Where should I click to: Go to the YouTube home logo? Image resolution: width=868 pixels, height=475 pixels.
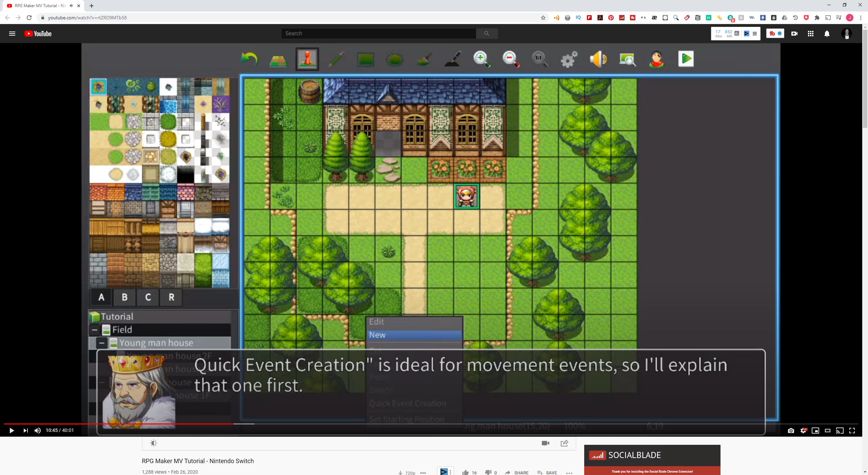(38, 34)
